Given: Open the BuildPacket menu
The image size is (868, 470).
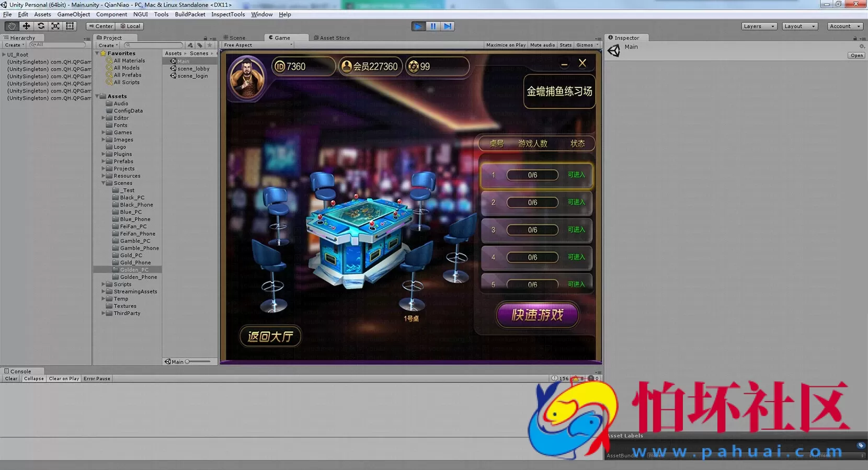Looking at the screenshot, I should pos(190,14).
